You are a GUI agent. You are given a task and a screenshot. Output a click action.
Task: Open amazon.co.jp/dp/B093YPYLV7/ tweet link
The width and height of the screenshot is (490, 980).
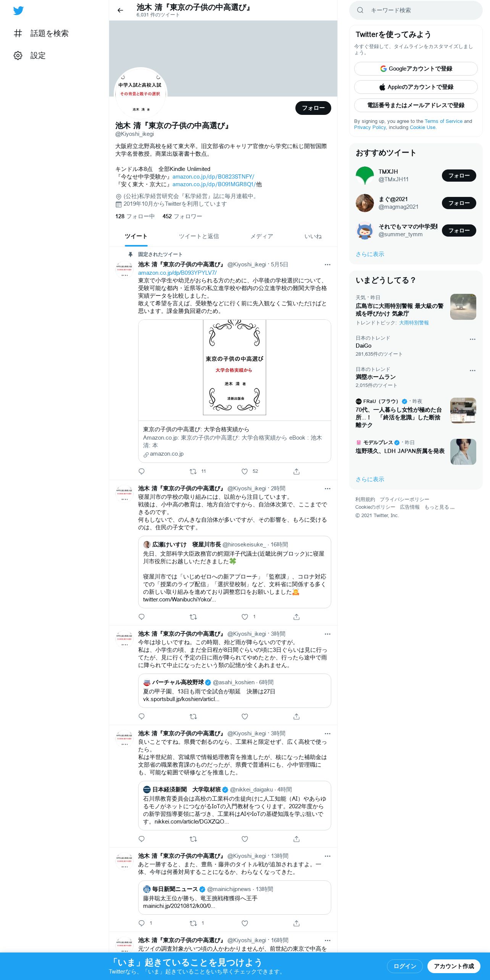point(177,273)
